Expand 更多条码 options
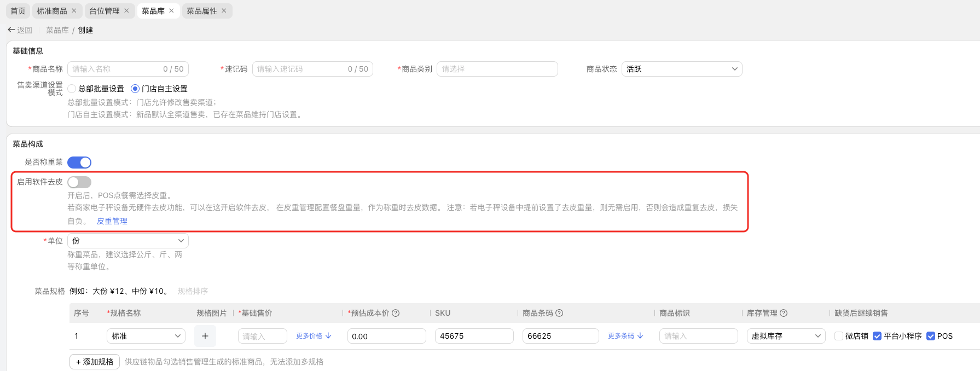This screenshot has width=980, height=371. [x=625, y=336]
